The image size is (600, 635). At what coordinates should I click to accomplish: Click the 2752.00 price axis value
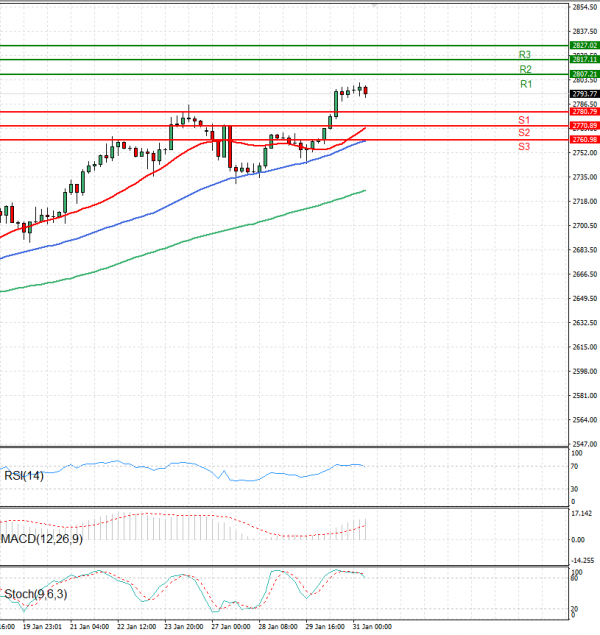(585, 153)
